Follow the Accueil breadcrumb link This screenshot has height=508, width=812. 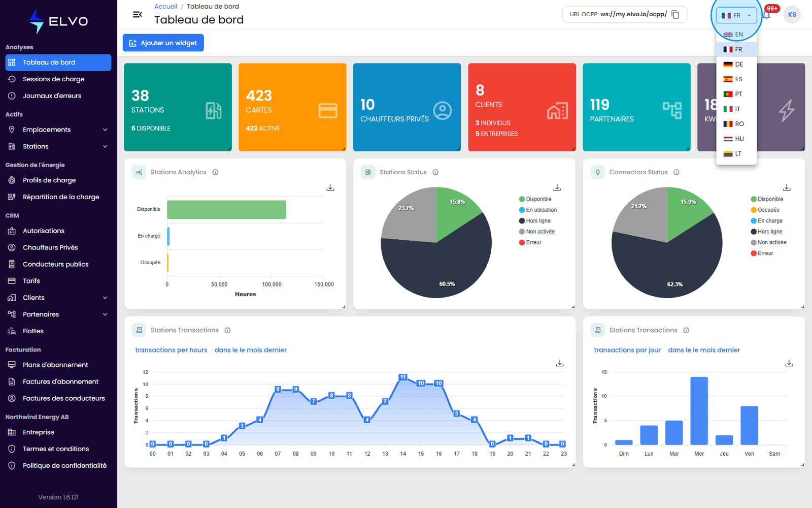pyautogui.click(x=165, y=7)
